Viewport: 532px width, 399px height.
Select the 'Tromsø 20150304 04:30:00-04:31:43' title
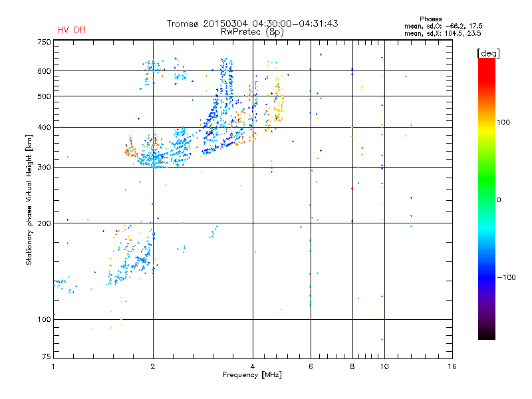tap(252, 23)
